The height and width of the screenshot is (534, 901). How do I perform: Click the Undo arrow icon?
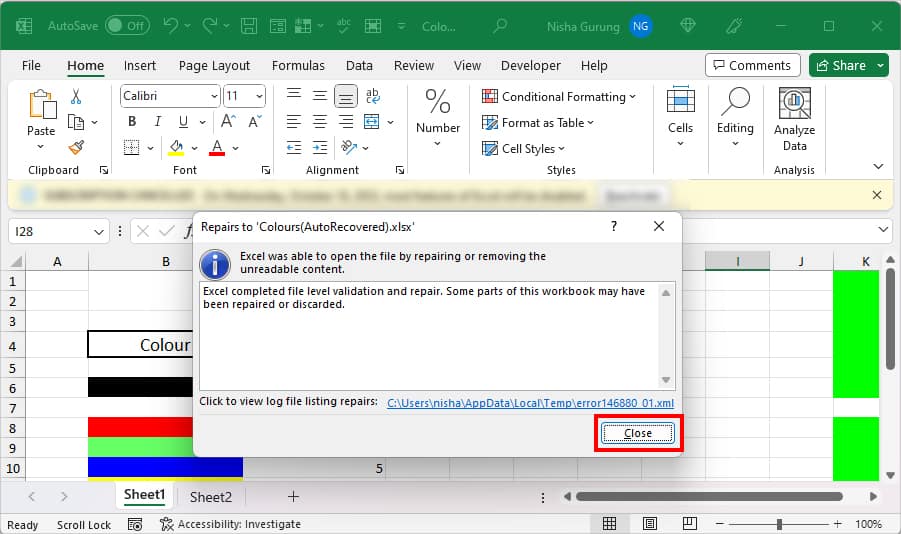coord(171,25)
